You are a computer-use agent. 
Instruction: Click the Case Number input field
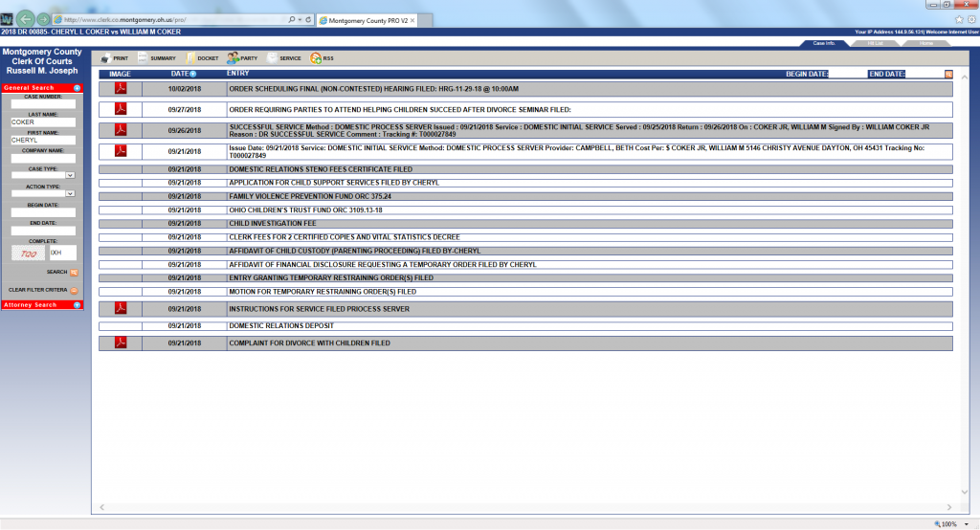pos(42,104)
